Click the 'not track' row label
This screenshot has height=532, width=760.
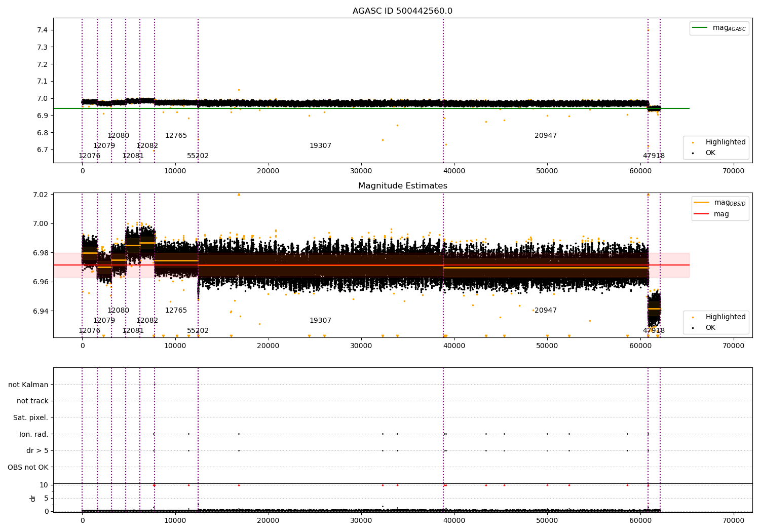(x=32, y=401)
